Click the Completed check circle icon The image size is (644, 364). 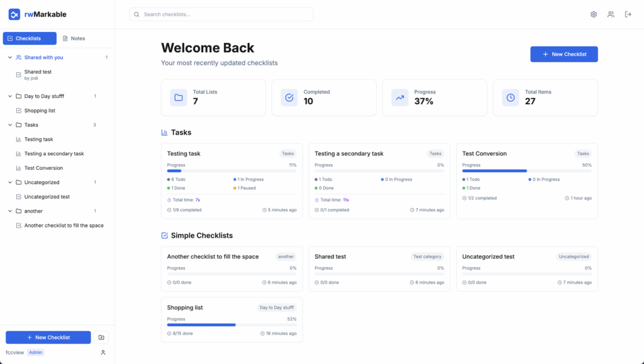(289, 97)
